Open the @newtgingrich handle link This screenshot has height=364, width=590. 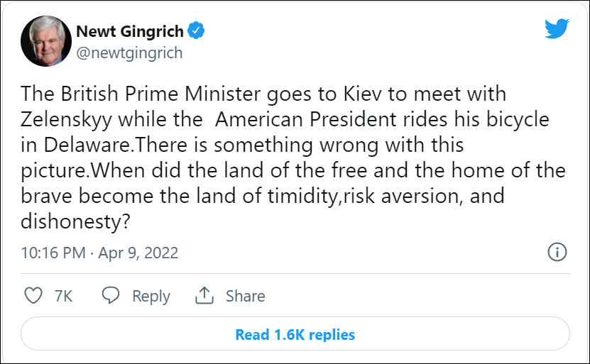pyautogui.click(x=129, y=53)
